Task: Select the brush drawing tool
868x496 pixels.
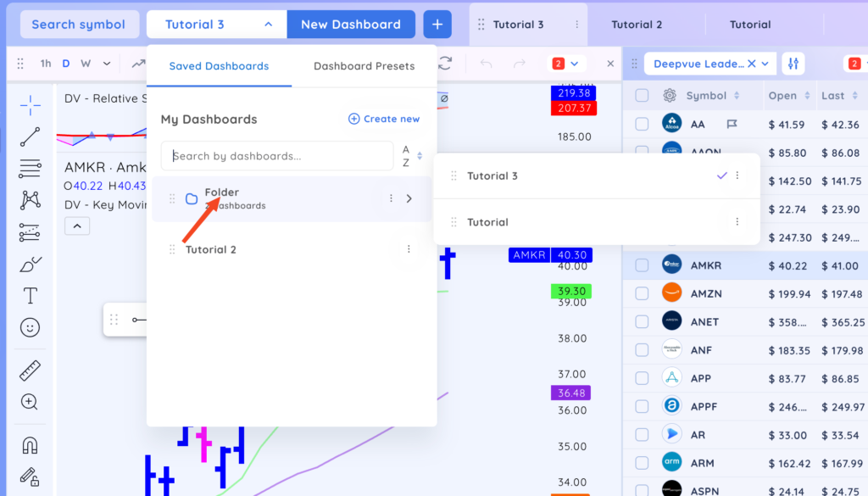Action: (30, 265)
